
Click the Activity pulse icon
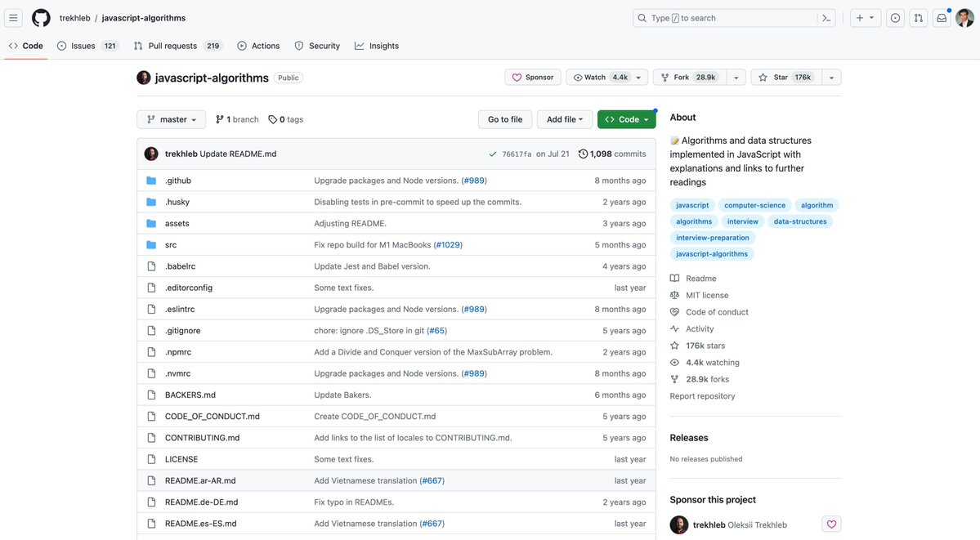click(x=674, y=328)
